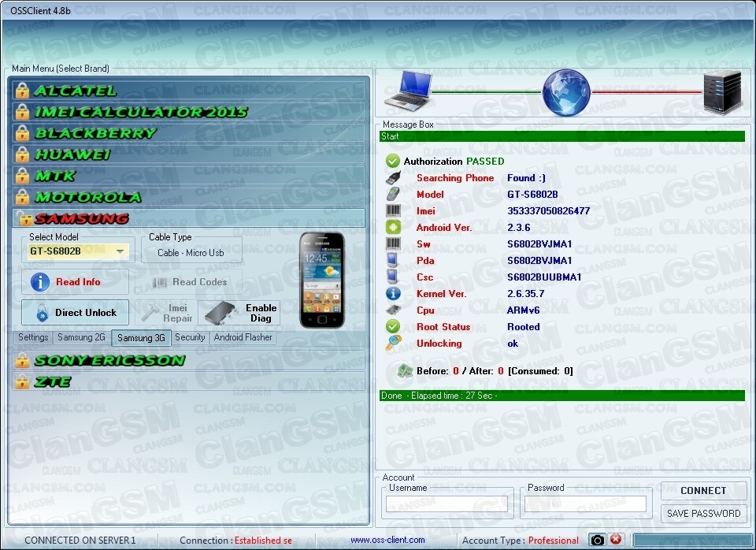
Task: Click the chip icon on Enable Diag
Action: click(222, 313)
